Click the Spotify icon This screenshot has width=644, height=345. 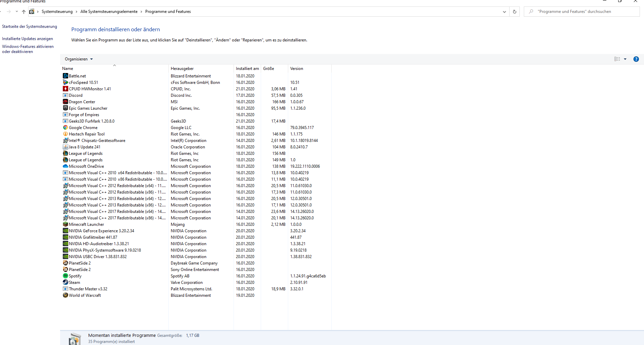pos(66,276)
